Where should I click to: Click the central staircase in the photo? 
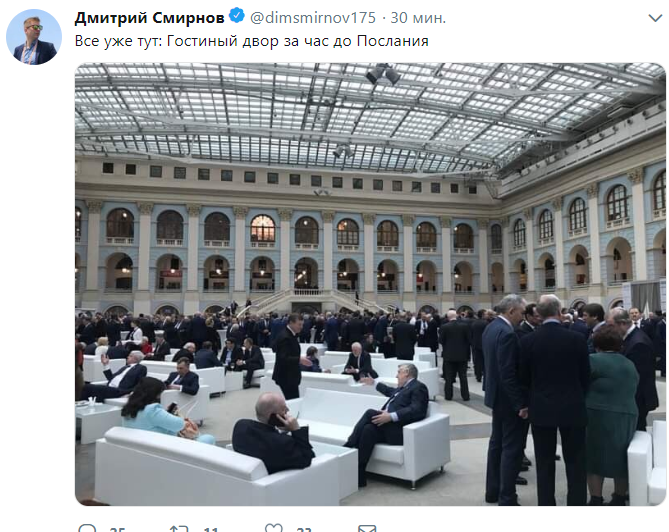(x=308, y=301)
